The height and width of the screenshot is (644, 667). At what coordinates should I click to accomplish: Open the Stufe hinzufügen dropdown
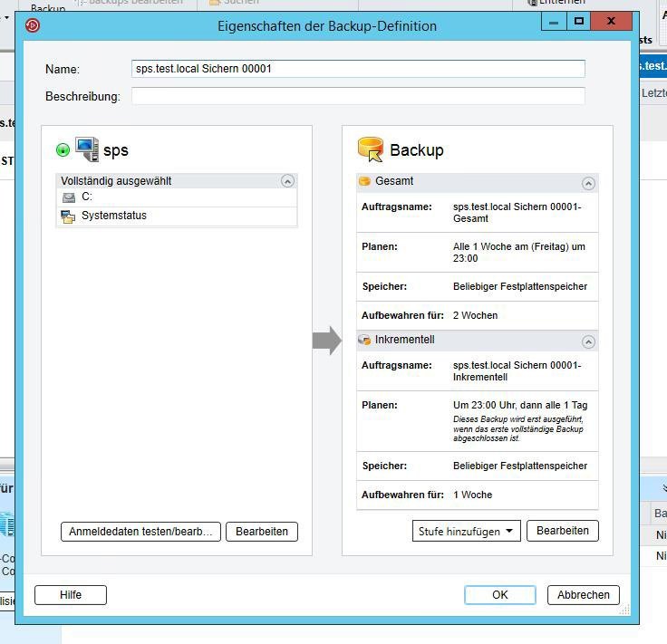point(466,532)
